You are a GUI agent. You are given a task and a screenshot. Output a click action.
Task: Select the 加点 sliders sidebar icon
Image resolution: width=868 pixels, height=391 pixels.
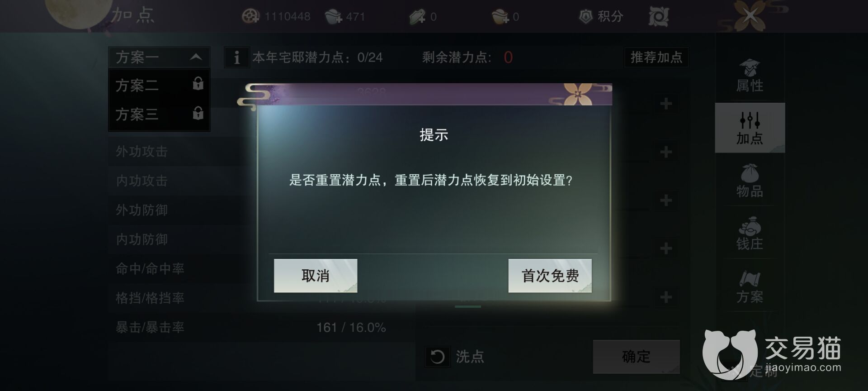coord(750,128)
